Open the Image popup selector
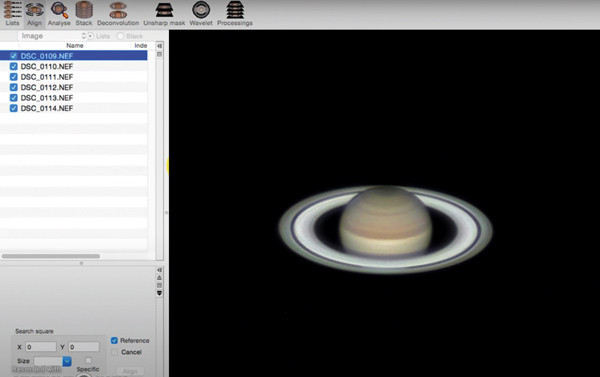The image size is (600, 377). coord(52,36)
